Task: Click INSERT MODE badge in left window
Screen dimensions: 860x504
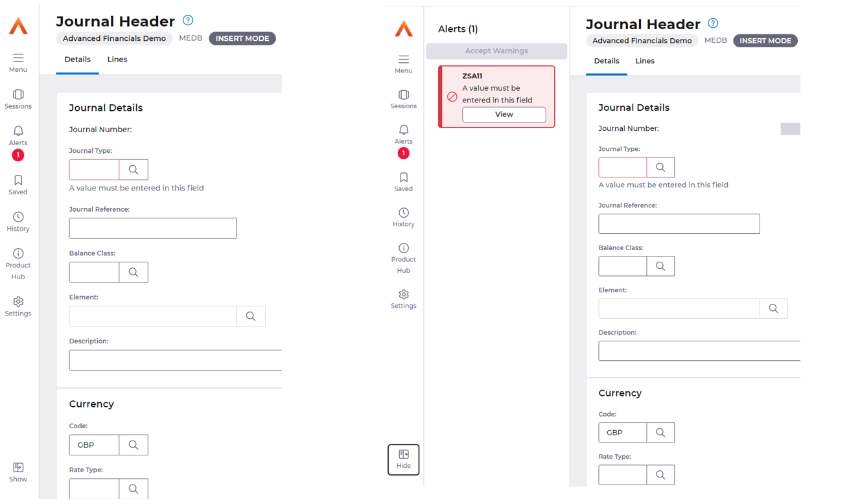Action: pos(242,38)
